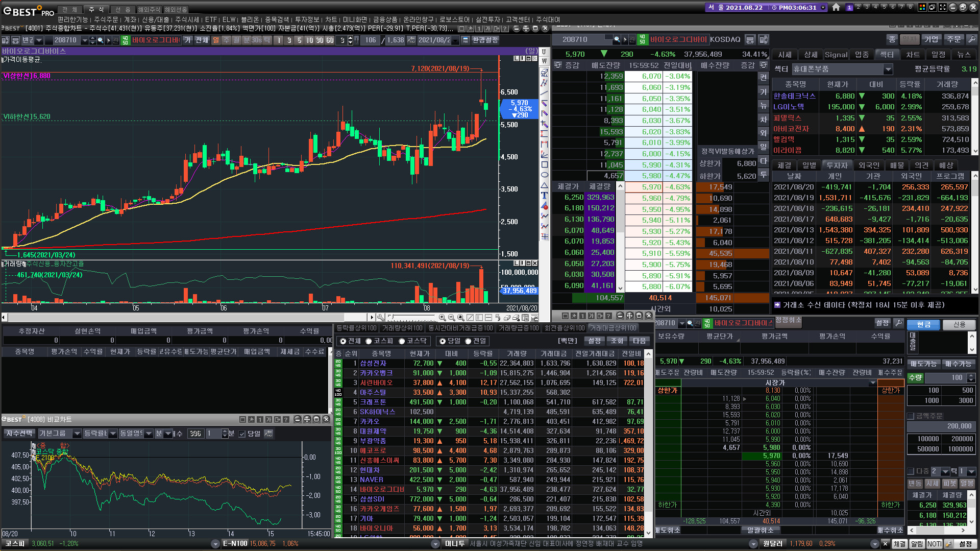
Task: Click the 조회 button in ranking panel
Action: [617, 341]
